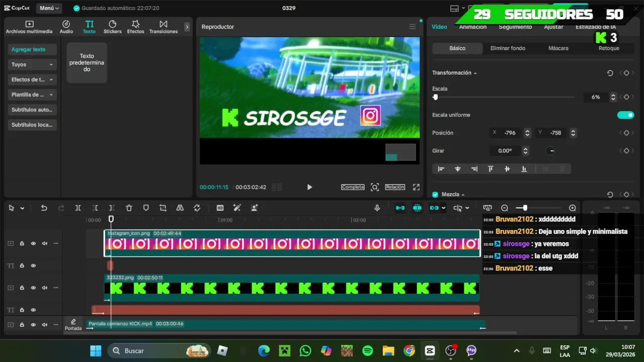
Task: Align clip to the top
Action: [x=491, y=169]
